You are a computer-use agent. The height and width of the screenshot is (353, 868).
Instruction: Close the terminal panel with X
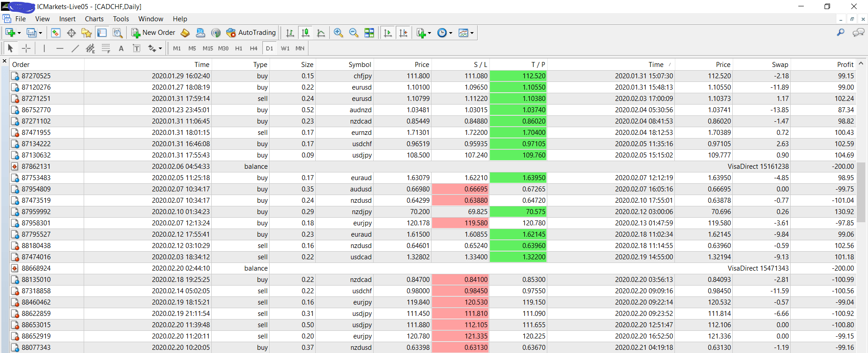point(5,61)
